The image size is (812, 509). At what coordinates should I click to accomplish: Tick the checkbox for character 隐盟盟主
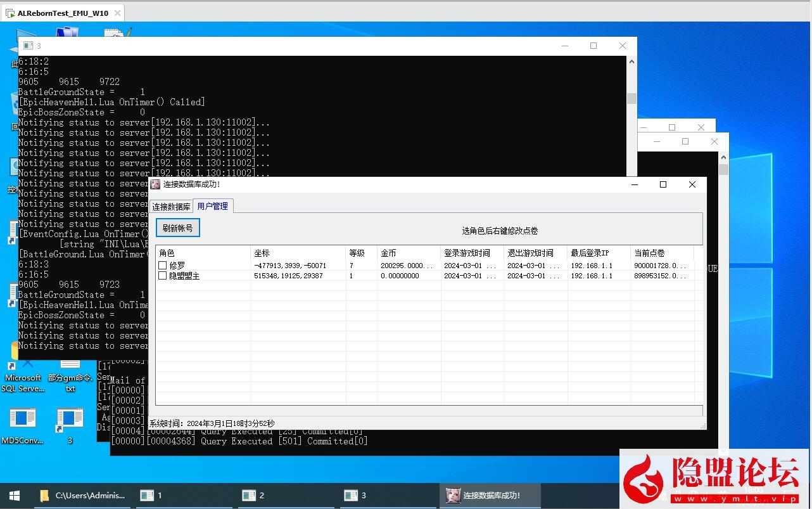coord(163,276)
